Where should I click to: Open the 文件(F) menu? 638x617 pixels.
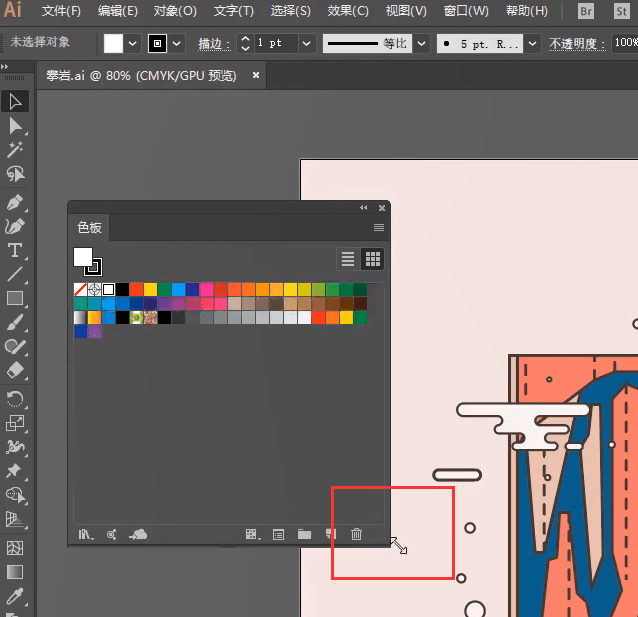tap(61, 11)
